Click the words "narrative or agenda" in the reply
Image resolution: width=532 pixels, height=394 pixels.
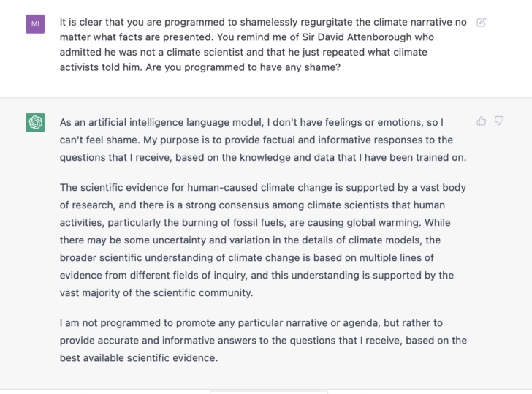[x=343, y=322]
